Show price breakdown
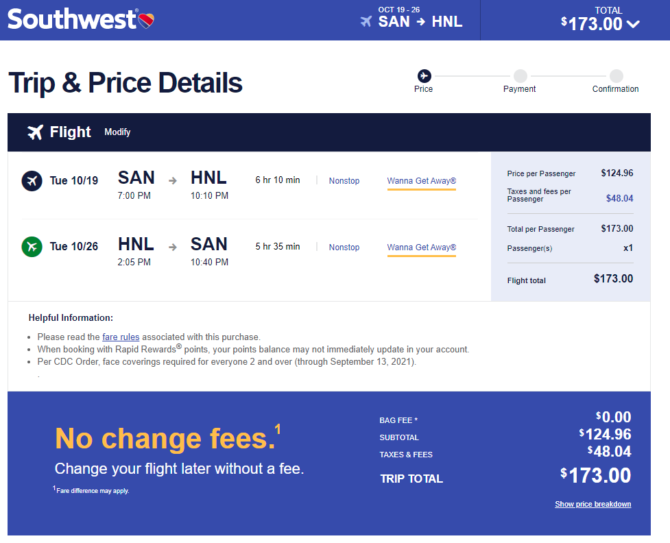Screen dimensions: 670x543 coord(593,504)
